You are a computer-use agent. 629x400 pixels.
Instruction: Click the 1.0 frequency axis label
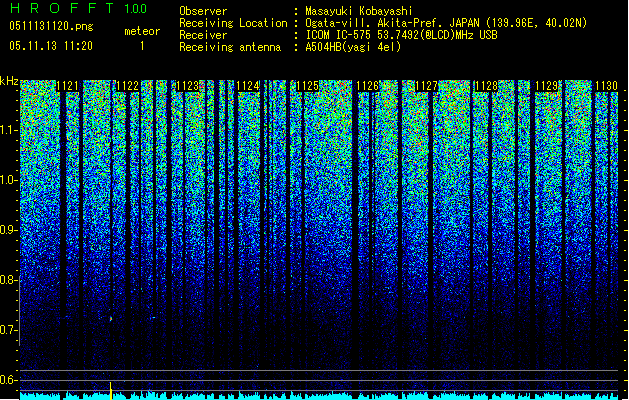[8, 180]
